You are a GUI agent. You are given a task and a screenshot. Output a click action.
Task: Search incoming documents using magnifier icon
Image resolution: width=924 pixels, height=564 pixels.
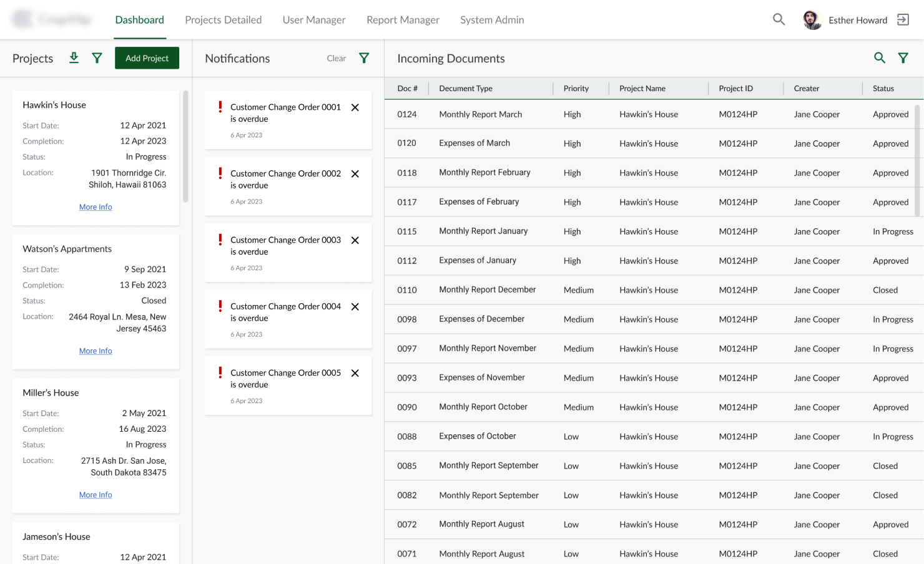pyautogui.click(x=880, y=58)
